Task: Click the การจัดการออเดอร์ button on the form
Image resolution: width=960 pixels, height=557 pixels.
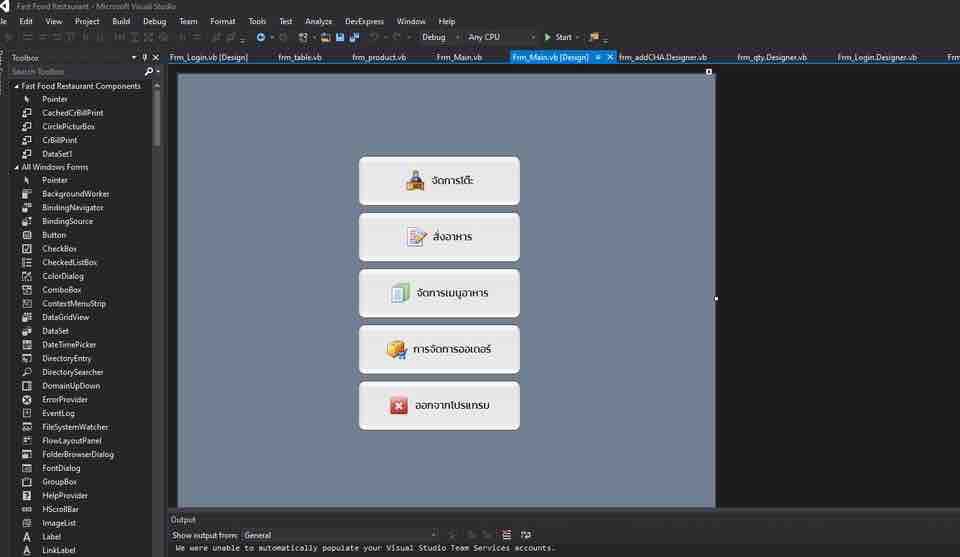Action: (440, 350)
